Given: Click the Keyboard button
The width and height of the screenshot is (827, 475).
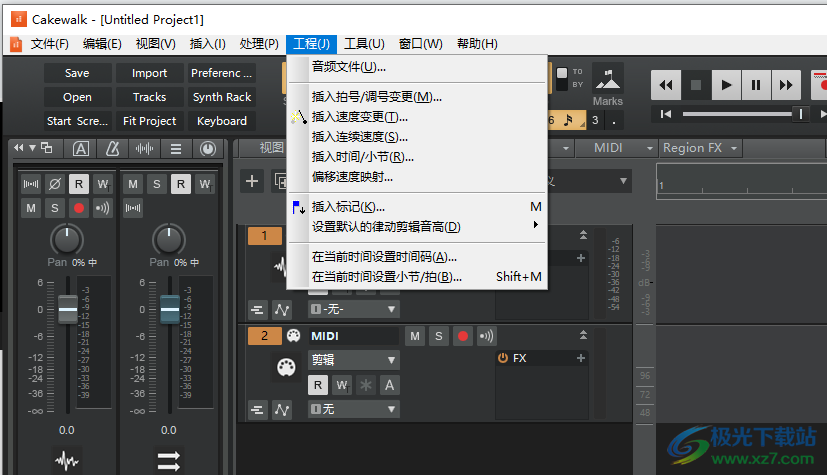Looking at the screenshot, I should [222, 121].
